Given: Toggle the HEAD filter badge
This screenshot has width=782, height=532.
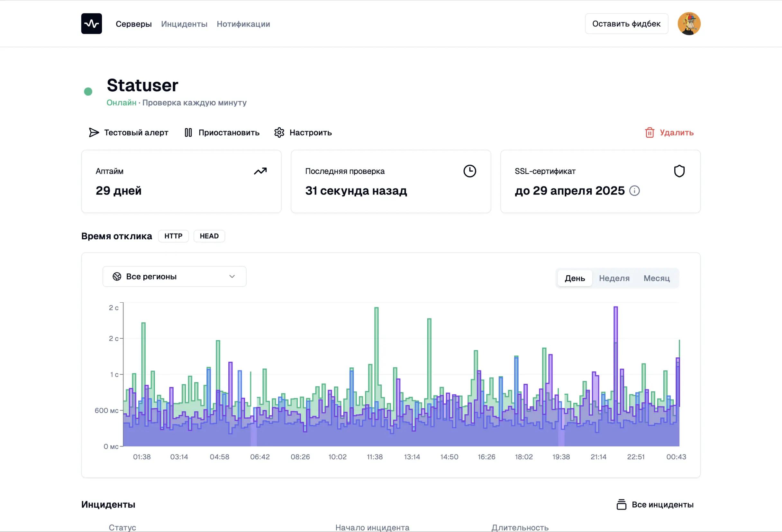Looking at the screenshot, I should point(209,236).
